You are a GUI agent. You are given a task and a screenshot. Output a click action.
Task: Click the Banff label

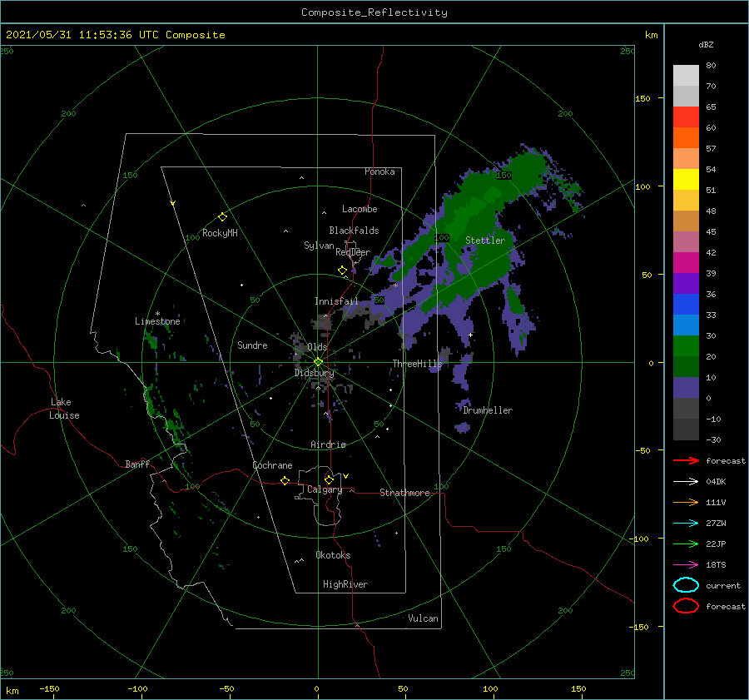[137, 464]
